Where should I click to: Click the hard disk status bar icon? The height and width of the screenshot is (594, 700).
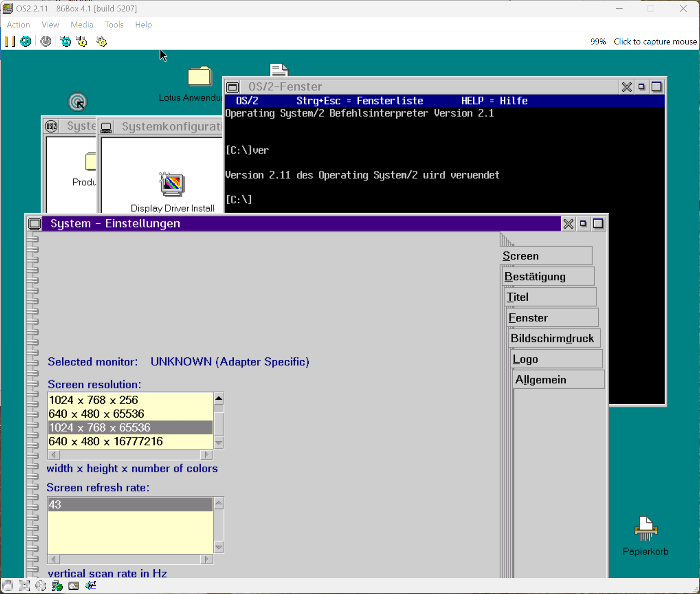[74, 585]
